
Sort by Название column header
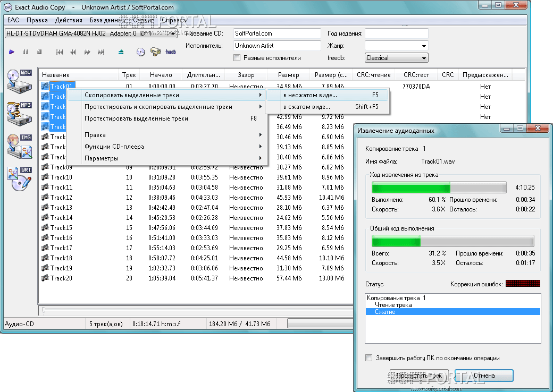pos(78,75)
